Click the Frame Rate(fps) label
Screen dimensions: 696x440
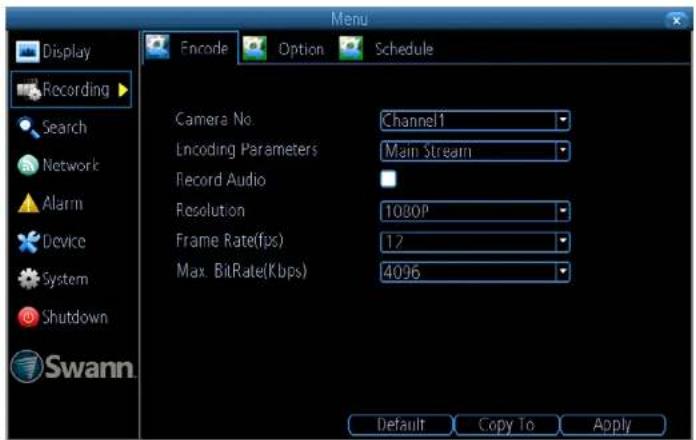pos(229,241)
